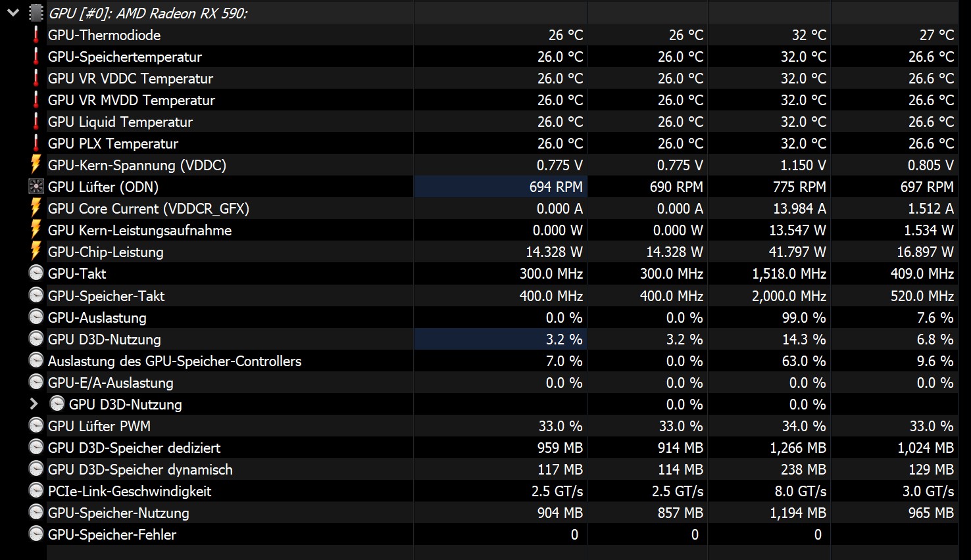Select the GPU-Speicher-Nutzung label

tap(118, 513)
